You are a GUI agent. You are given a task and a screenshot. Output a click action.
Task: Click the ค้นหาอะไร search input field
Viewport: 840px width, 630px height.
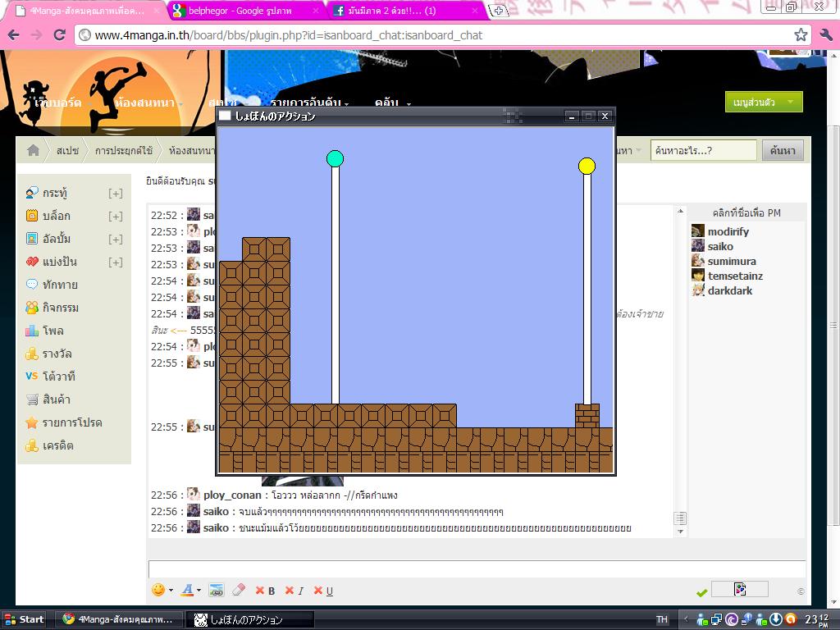(x=703, y=151)
